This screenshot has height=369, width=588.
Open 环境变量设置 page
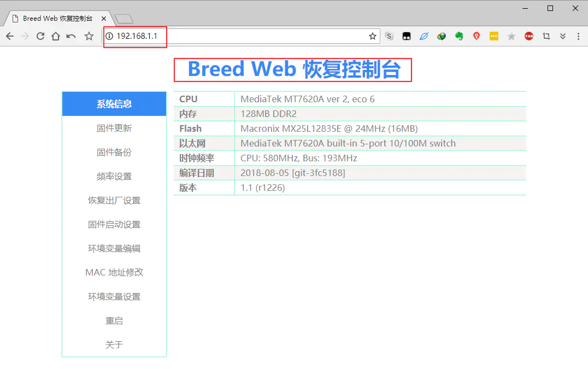tap(114, 297)
